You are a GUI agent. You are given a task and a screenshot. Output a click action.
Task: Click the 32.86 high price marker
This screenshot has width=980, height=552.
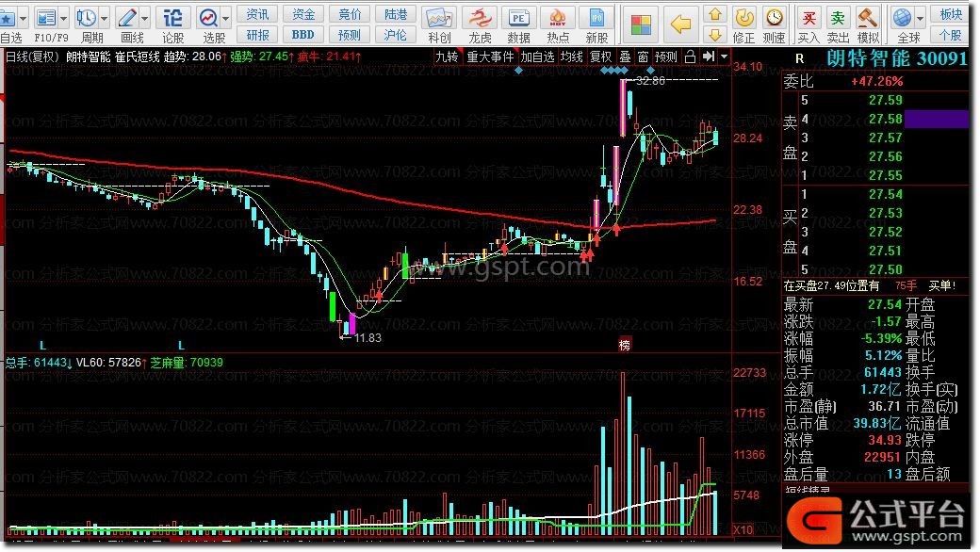(x=650, y=81)
